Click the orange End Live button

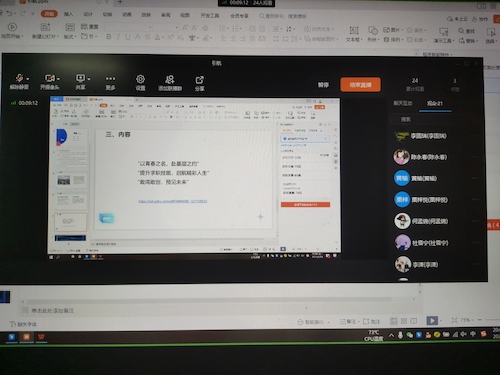click(360, 85)
